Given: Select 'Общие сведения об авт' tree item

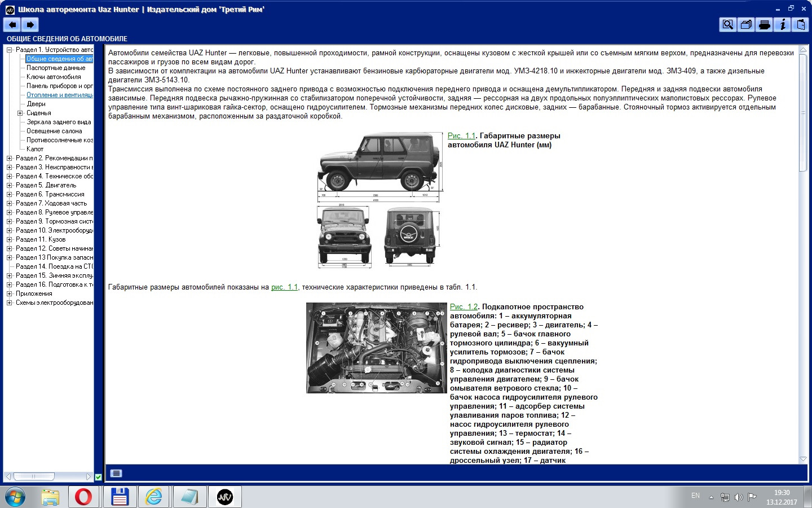Looking at the screenshot, I should 59,59.
